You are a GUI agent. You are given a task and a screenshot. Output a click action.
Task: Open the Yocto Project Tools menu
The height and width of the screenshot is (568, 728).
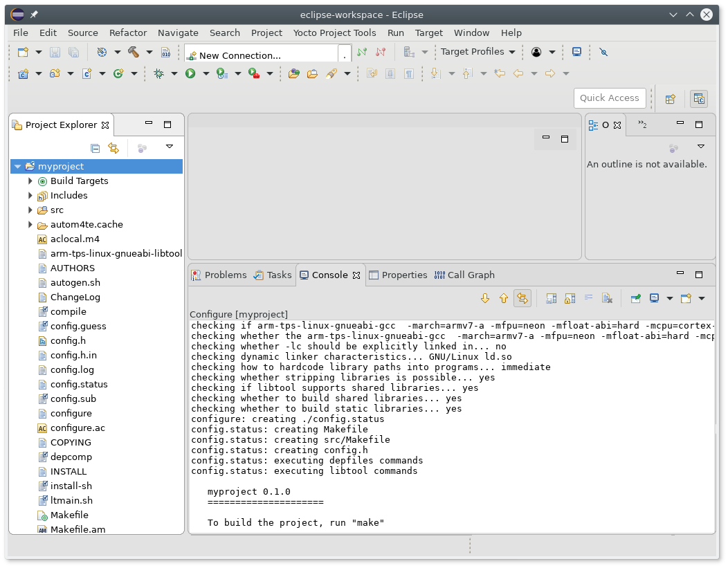334,33
